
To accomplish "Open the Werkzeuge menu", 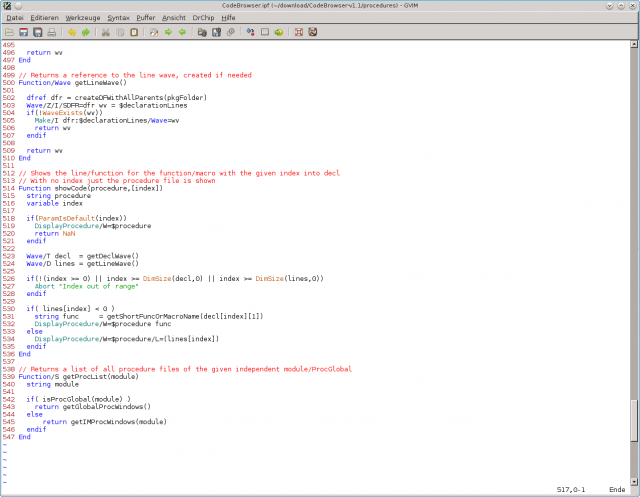I will [83, 18].
